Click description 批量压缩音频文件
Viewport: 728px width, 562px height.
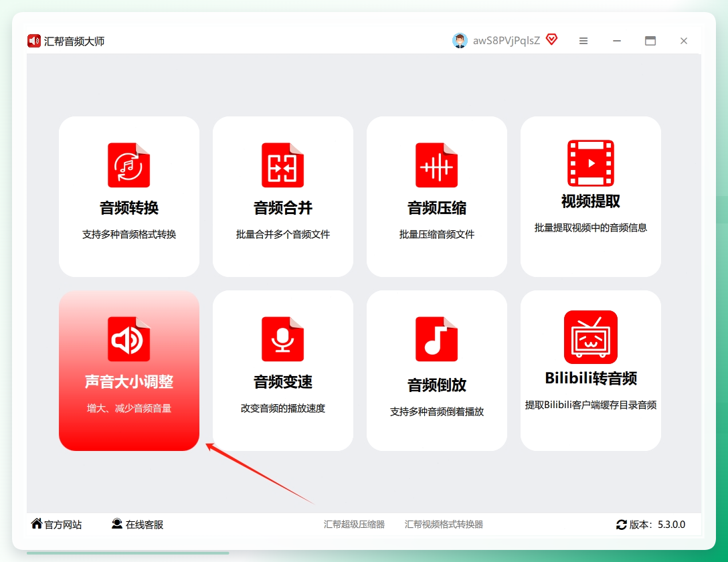click(437, 234)
